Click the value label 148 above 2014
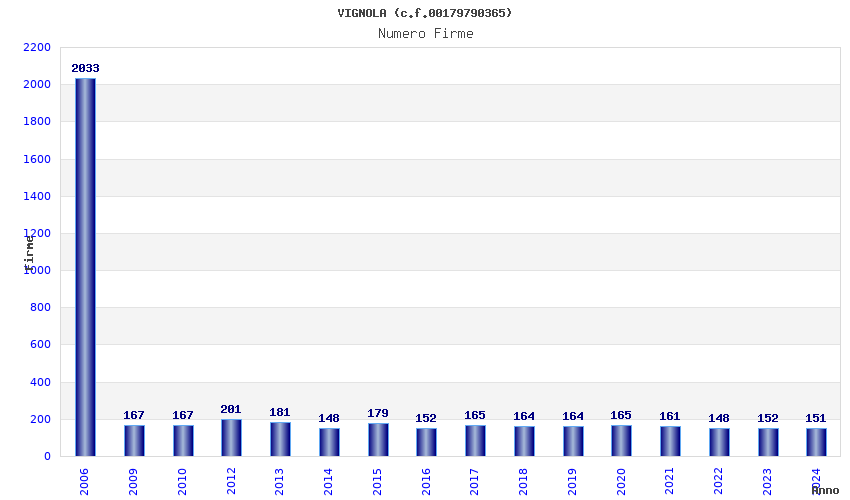This screenshot has width=850, height=500. point(329,419)
